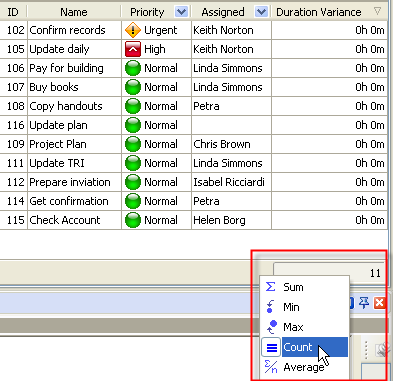Click ID 102 cell
Image resolution: width=393 pixels, height=381 pixels.
16,30
